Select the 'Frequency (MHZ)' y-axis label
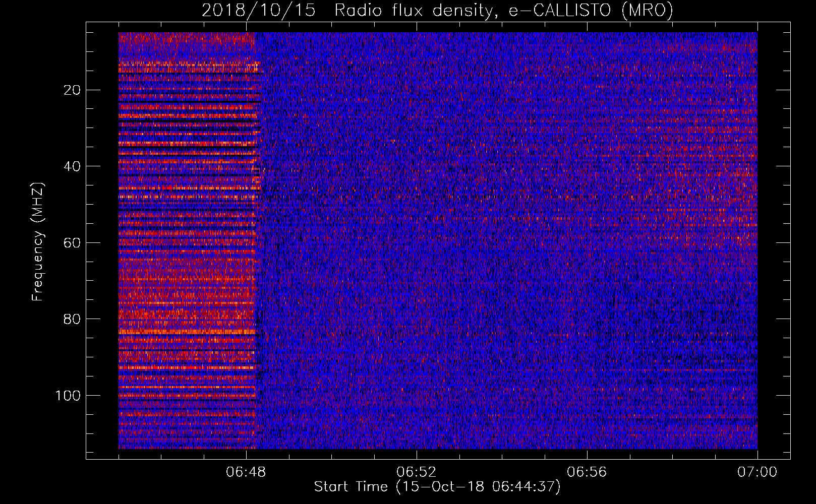The width and height of the screenshot is (816, 504). pyautogui.click(x=38, y=242)
